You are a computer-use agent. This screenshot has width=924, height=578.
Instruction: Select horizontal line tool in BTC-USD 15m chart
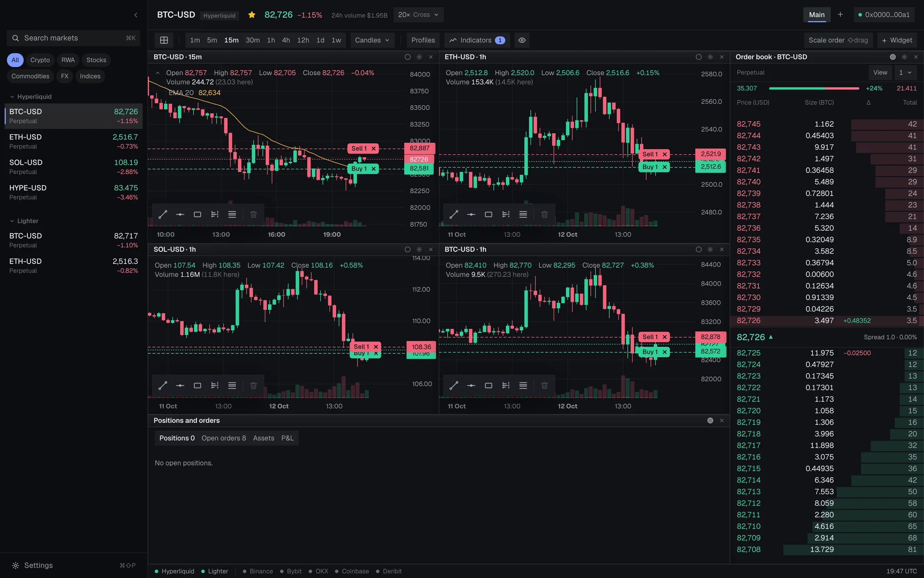coord(180,214)
